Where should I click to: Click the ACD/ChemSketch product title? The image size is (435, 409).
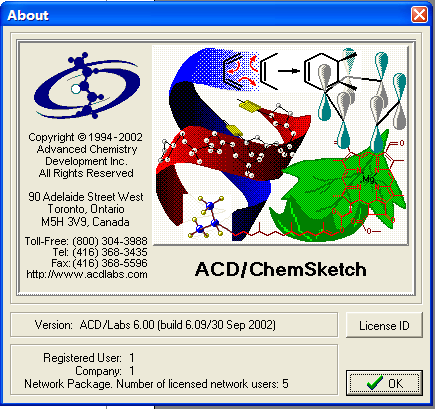coord(281,269)
